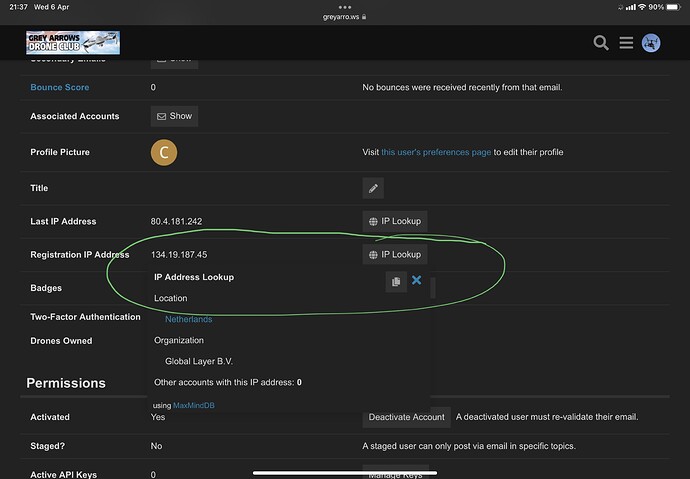Open this user's preferences page link
Screen dimensions: 690x479
[x=436, y=152]
